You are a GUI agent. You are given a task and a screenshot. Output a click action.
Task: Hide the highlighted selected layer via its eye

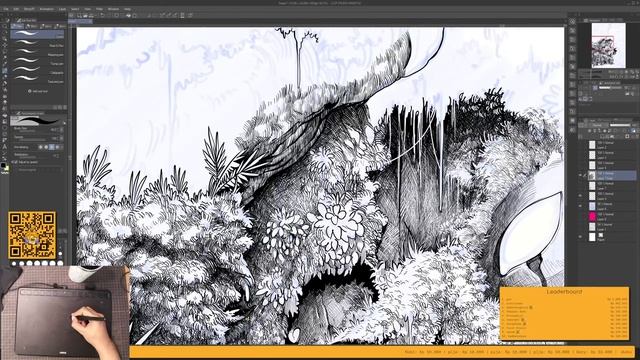point(580,175)
